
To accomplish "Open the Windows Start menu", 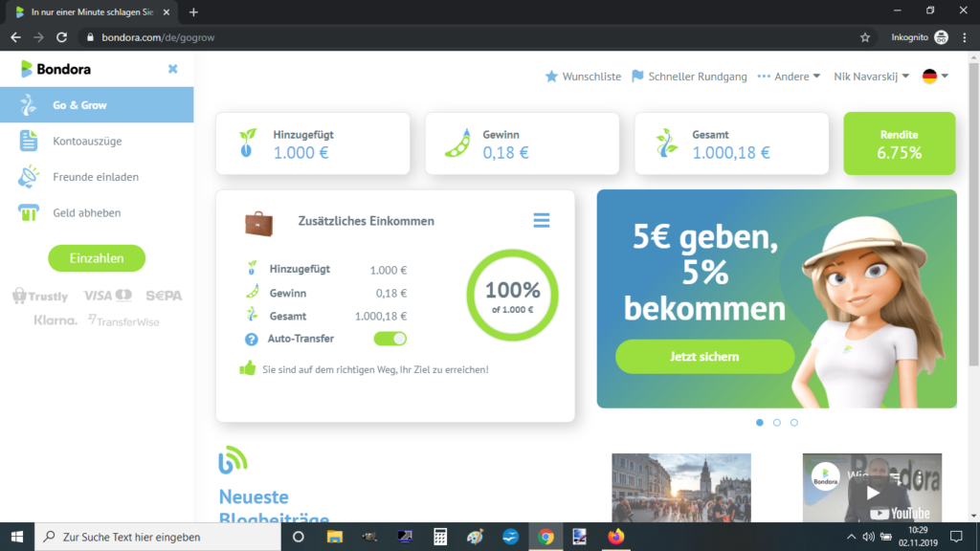I will coord(17,537).
